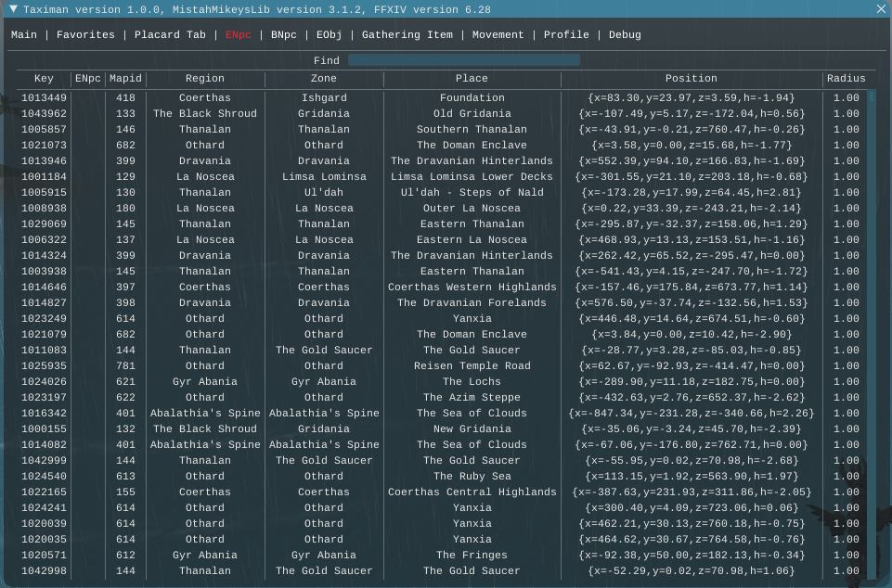Select row with key 1013449 Foundation
The image size is (892, 588).
(x=44, y=98)
